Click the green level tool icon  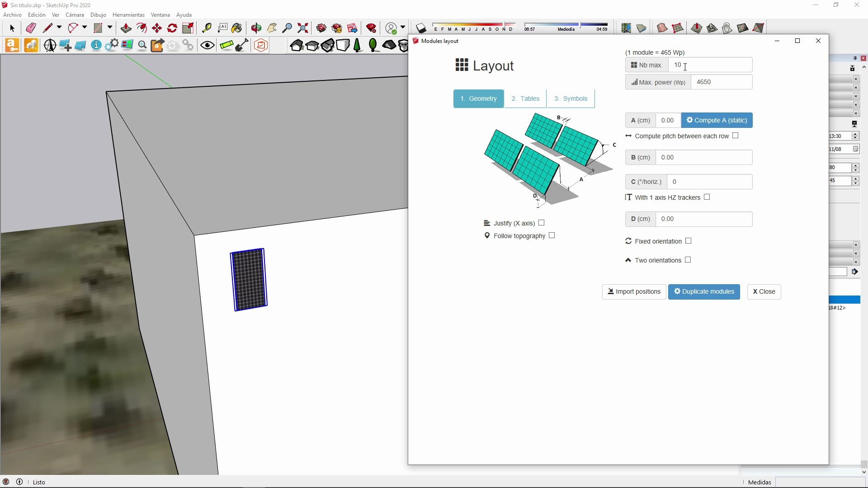(226, 45)
